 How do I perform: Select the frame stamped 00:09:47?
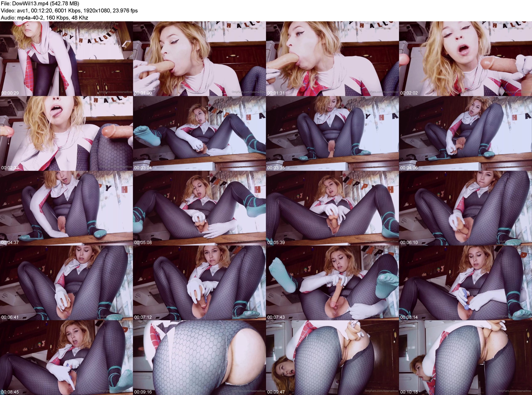[x=332, y=358]
